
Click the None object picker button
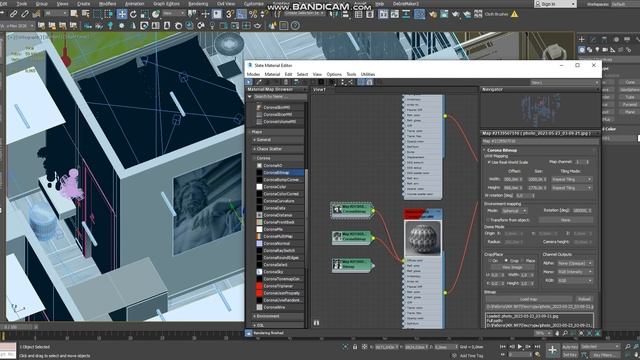565,220
